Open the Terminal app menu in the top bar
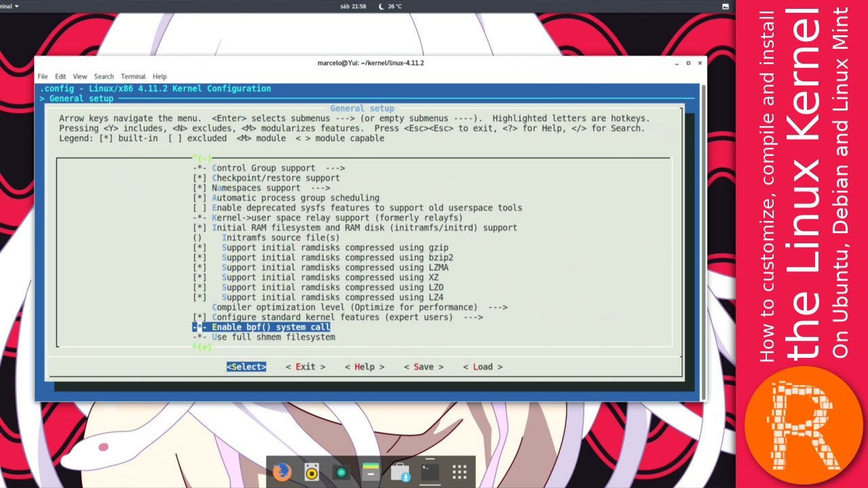This screenshot has height=488, width=868. click(x=9, y=6)
